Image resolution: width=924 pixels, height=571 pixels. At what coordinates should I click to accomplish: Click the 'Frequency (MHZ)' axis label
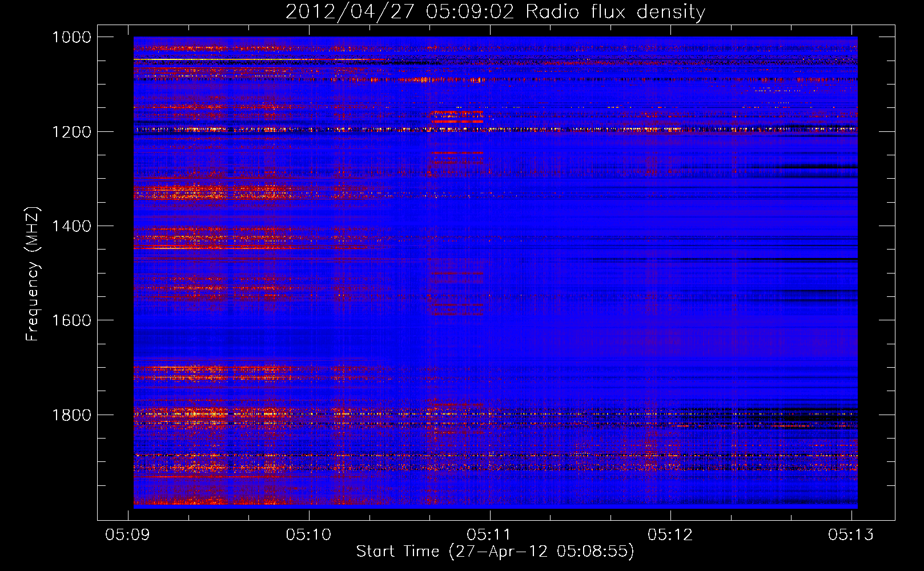click(x=33, y=274)
